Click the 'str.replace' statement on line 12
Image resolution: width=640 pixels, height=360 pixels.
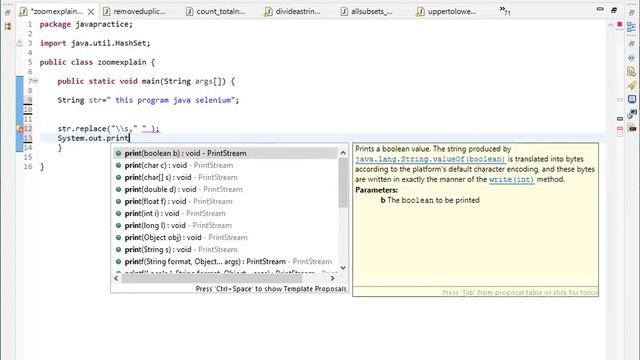tap(108, 129)
